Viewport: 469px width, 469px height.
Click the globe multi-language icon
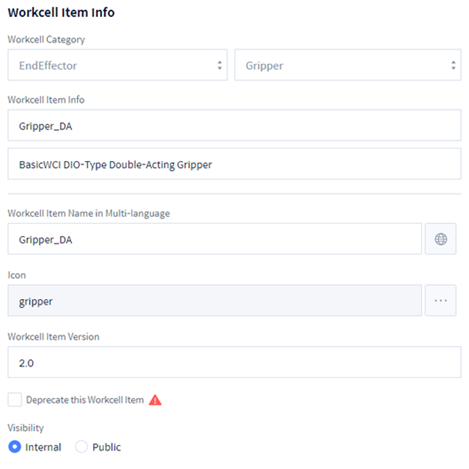[440, 239]
